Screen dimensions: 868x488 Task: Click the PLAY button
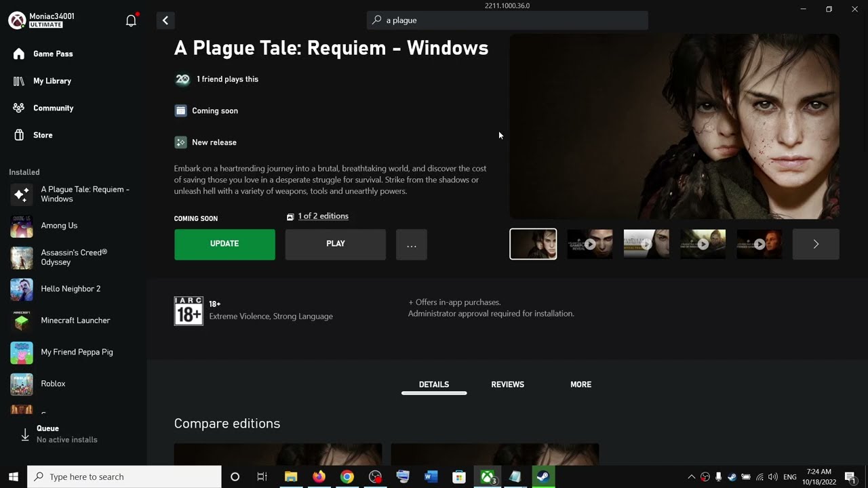pyautogui.click(x=336, y=244)
